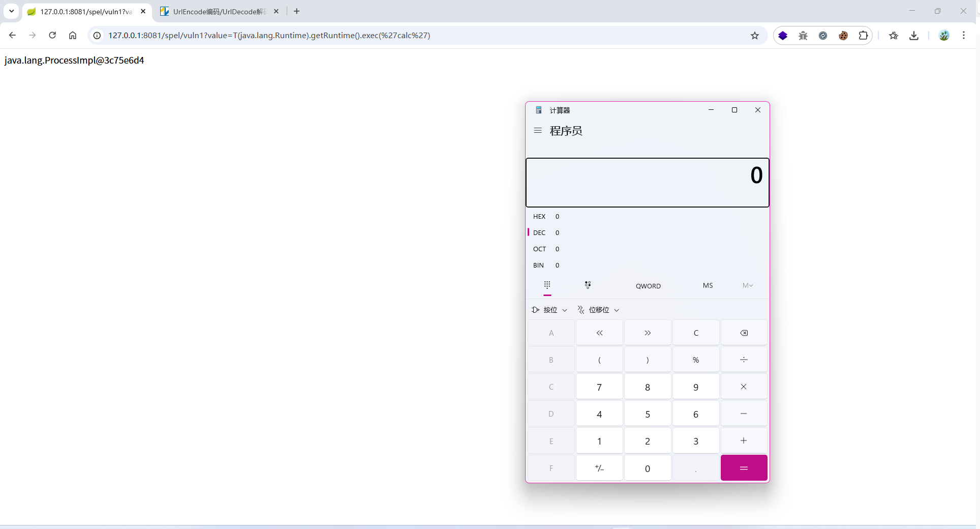980x529 pixels.
Task: Open the tab search dropdown arrow
Action: coord(11,11)
